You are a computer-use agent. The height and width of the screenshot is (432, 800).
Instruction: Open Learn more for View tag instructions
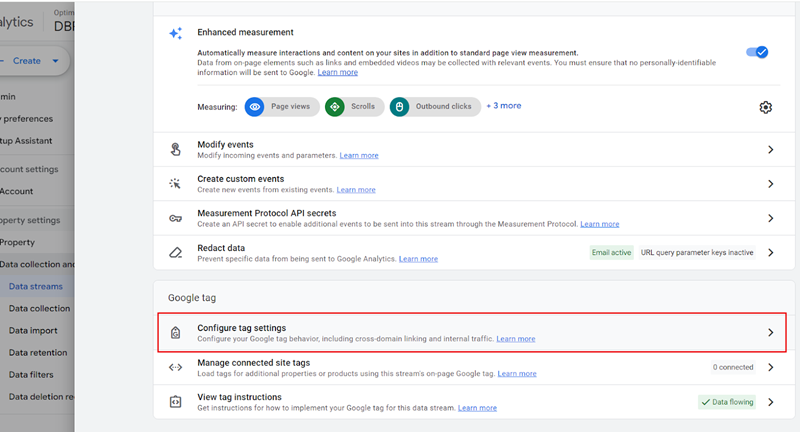pyautogui.click(x=477, y=408)
